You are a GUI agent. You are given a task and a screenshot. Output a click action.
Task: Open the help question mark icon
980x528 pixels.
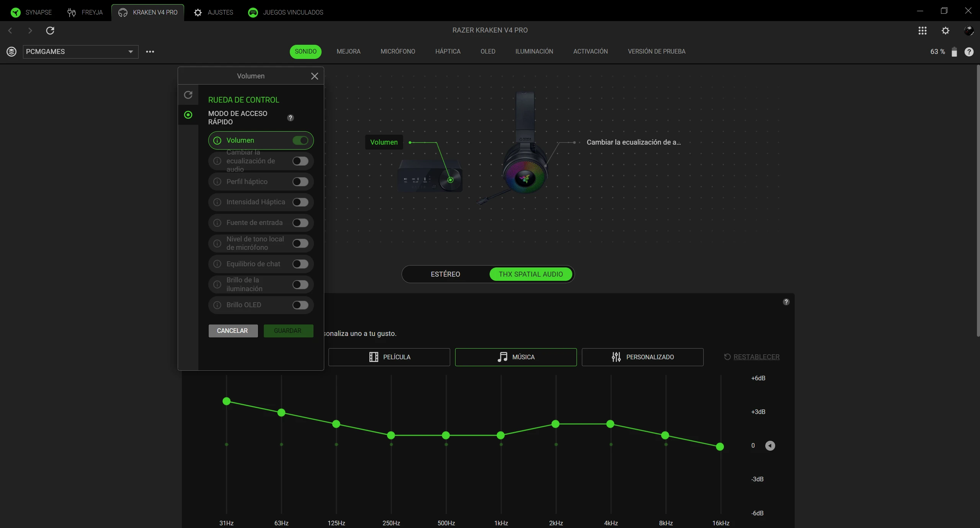[x=969, y=52]
